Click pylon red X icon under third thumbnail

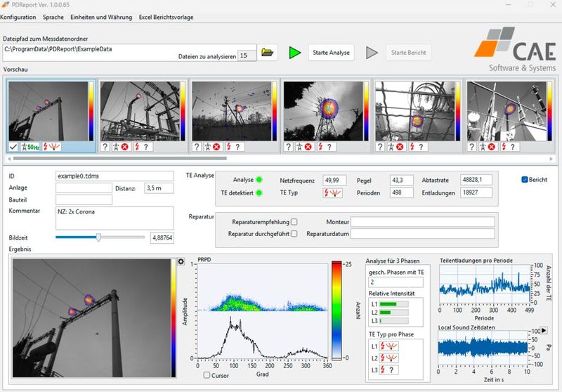pyautogui.click(x=213, y=147)
